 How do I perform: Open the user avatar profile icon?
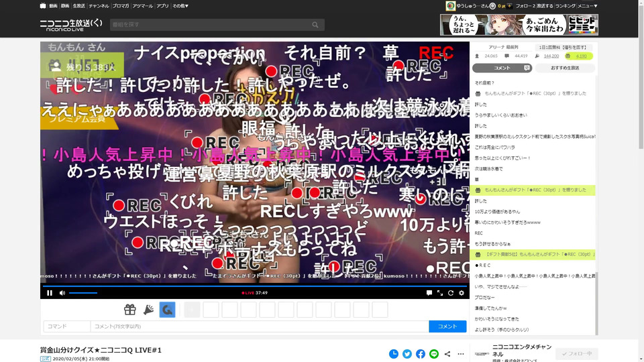coord(451,6)
